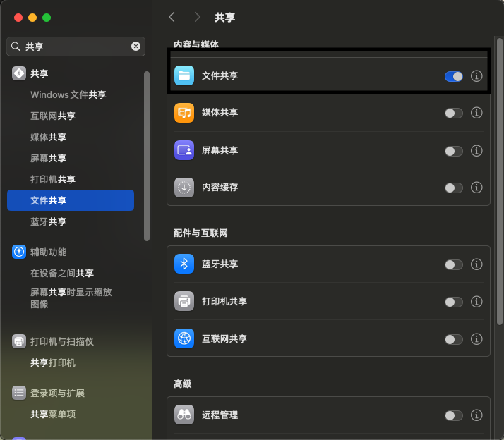
Task: Open info for 蓝牙共享
Action: (x=476, y=264)
